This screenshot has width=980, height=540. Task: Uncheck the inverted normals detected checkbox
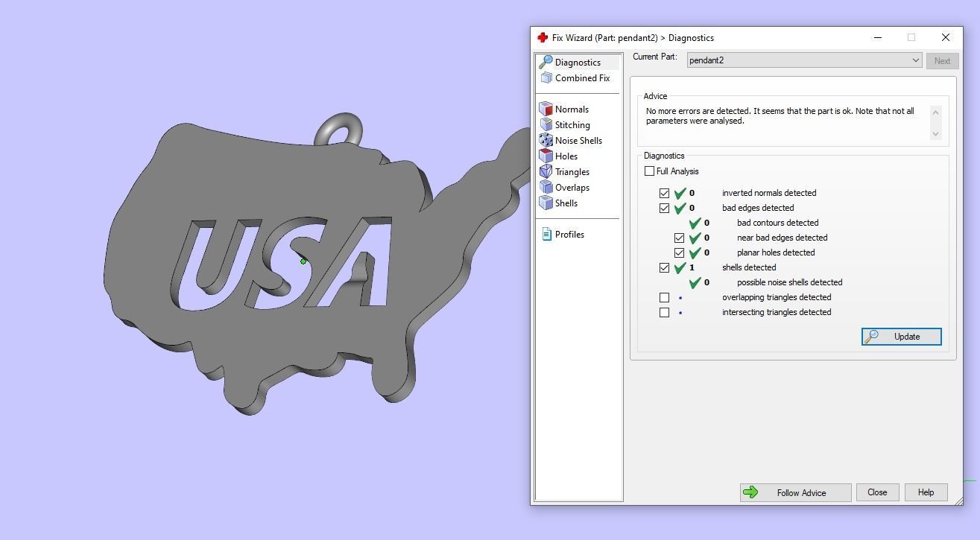pyautogui.click(x=664, y=193)
